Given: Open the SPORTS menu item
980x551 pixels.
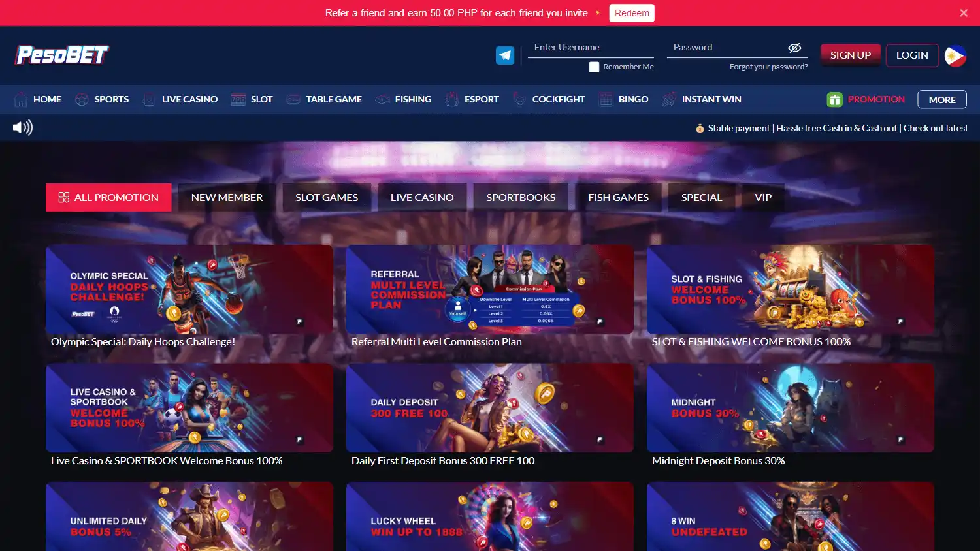Looking at the screenshot, I should click(112, 99).
